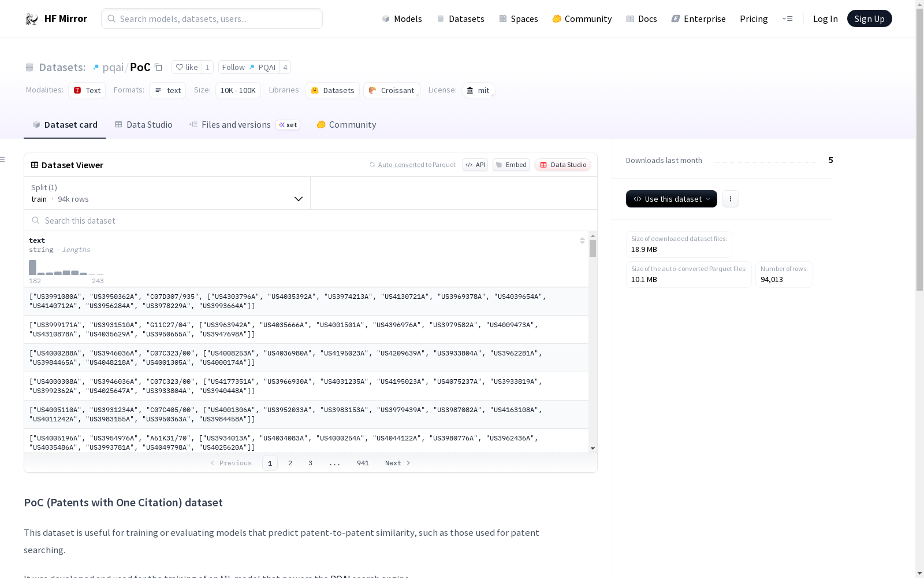Click the dataset search magnifier icon
Viewport: 924px width, 578px height.
[x=36, y=220]
